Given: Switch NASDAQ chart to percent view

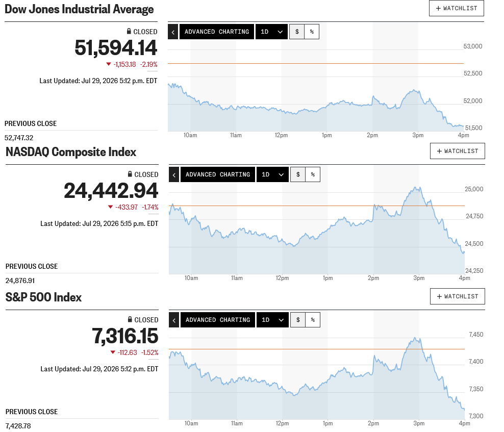Looking at the screenshot, I should (313, 174).
